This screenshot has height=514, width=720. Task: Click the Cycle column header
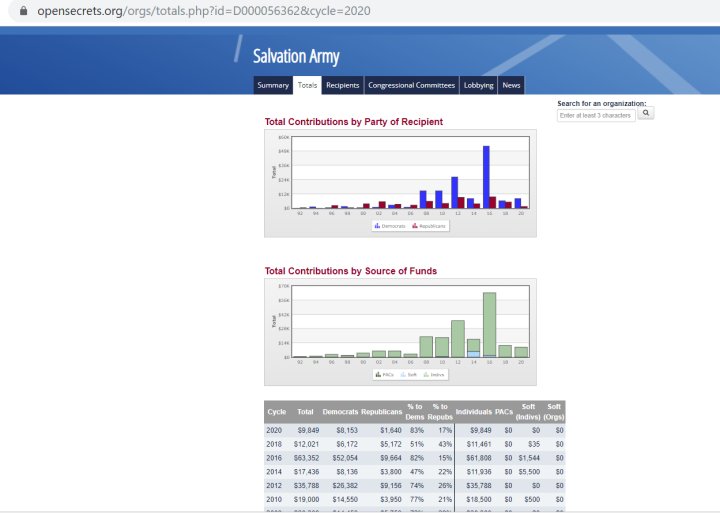pos(276,412)
